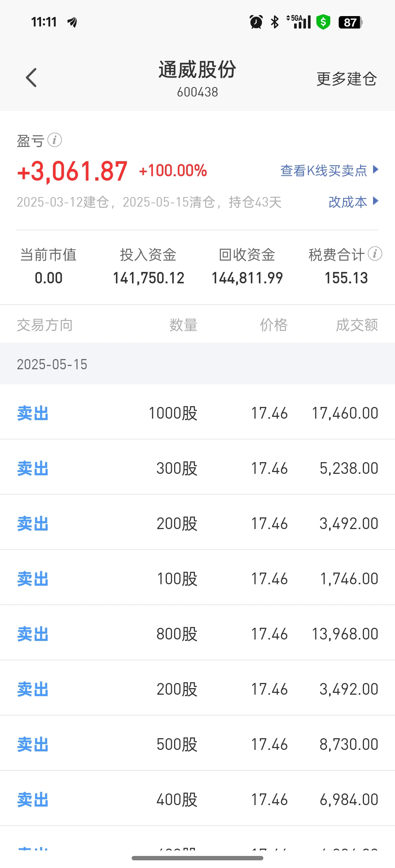Tap the 500股 quantity cell
Viewport: 395px width, 868px height.
pyautogui.click(x=177, y=744)
